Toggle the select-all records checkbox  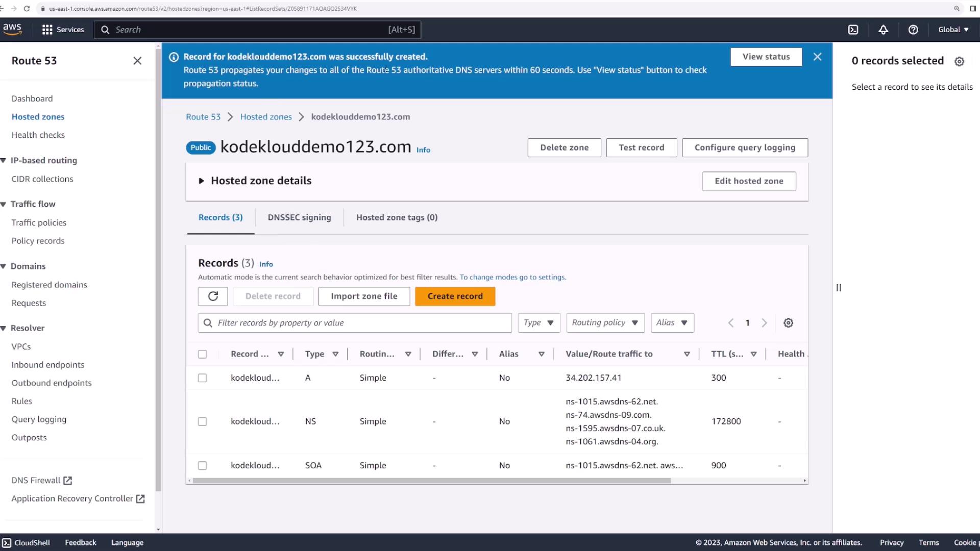click(203, 354)
